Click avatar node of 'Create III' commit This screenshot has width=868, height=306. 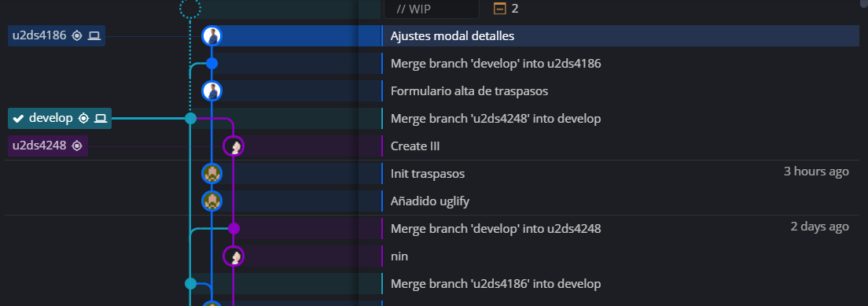(234, 146)
